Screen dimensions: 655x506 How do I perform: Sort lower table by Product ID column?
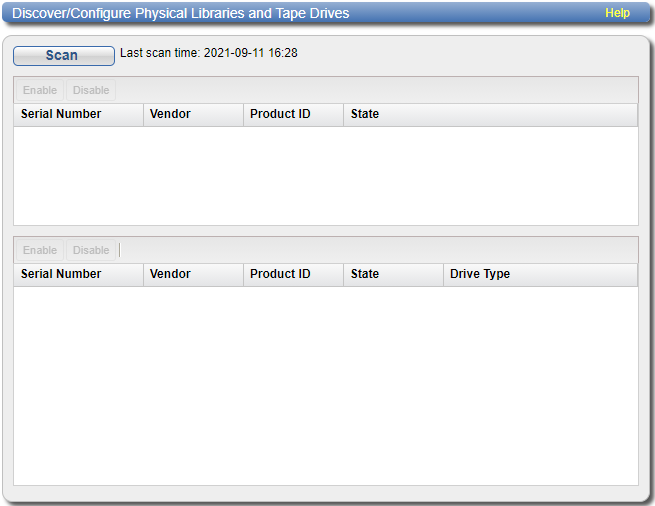pos(280,274)
